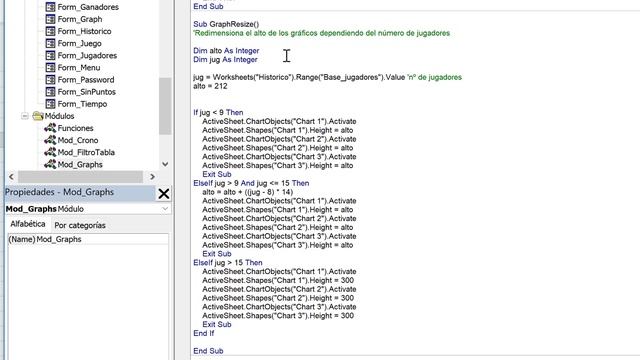
Task: Click the Funciones module icon
Action: pos(50,128)
